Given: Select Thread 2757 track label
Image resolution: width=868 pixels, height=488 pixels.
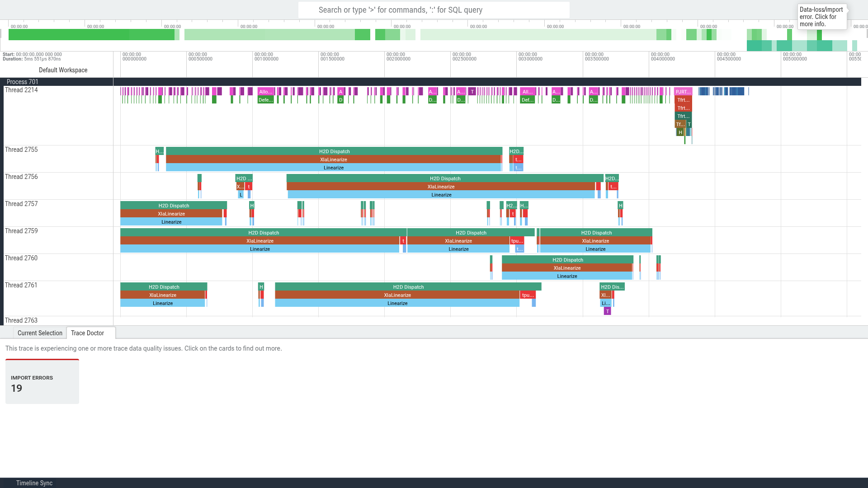Looking at the screenshot, I should 21,204.
